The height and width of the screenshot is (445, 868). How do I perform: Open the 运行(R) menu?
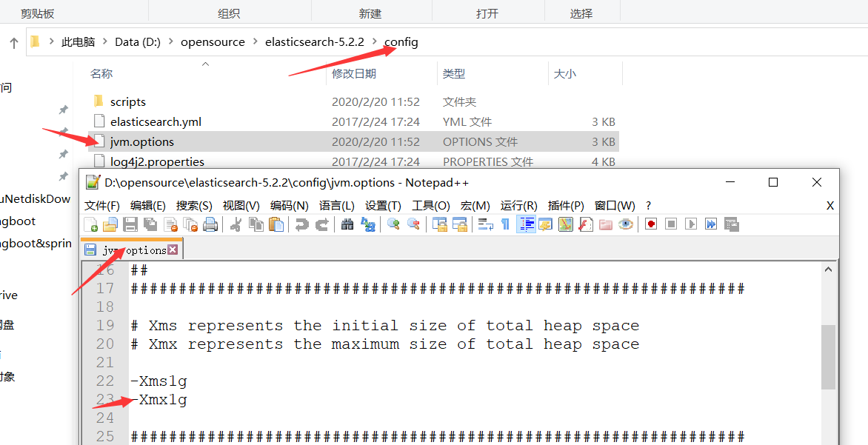pos(518,205)
